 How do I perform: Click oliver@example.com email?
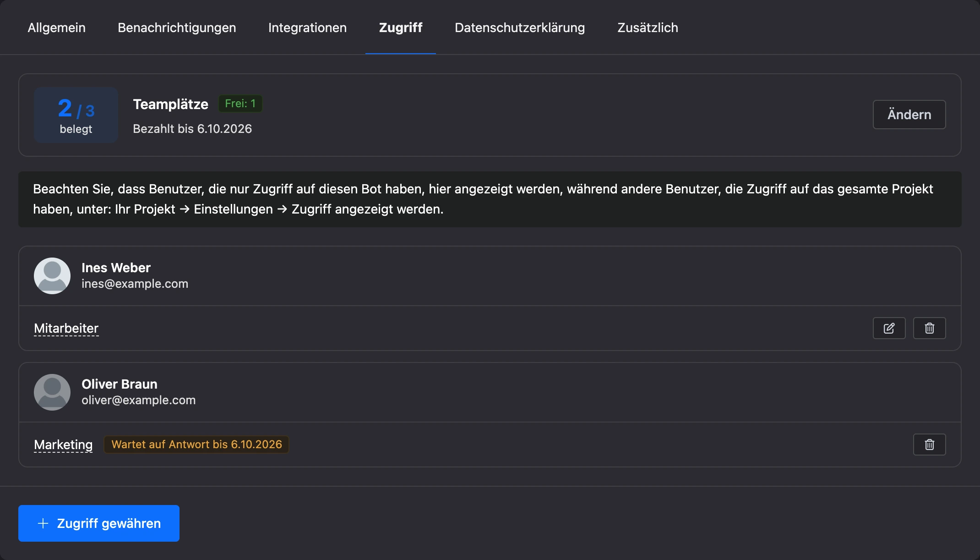click(x=138, y=401)
